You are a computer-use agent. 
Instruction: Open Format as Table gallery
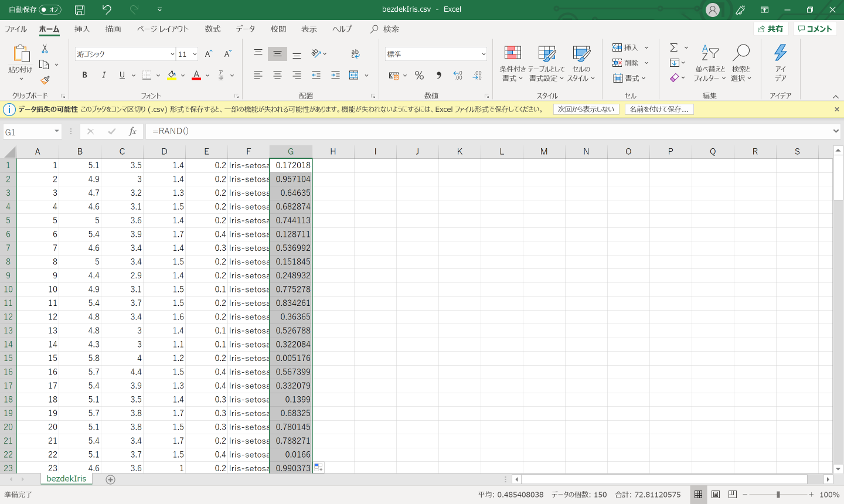(x=547, y=63)
